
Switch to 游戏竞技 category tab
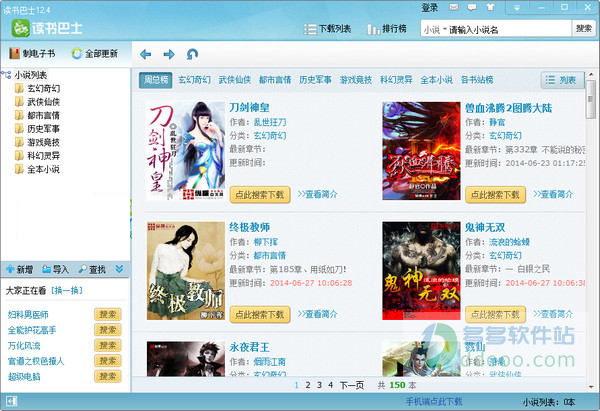[356, 80]
